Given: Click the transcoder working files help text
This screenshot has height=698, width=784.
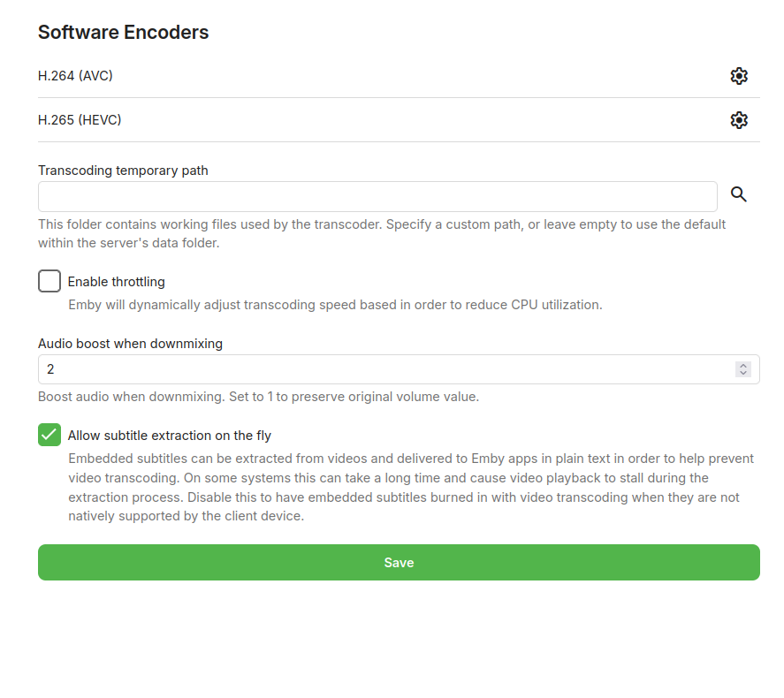Looking at the screenshot, I should coord(382,233).
